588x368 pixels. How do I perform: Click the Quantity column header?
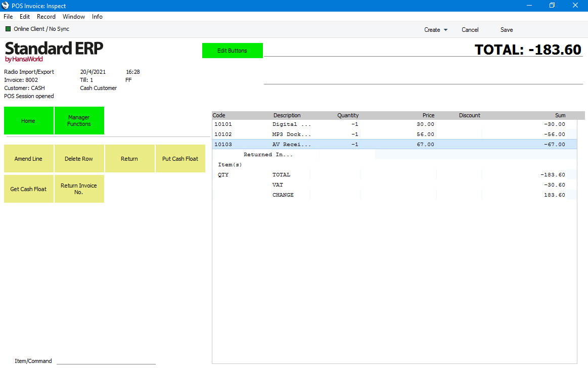tap(348, 115)
